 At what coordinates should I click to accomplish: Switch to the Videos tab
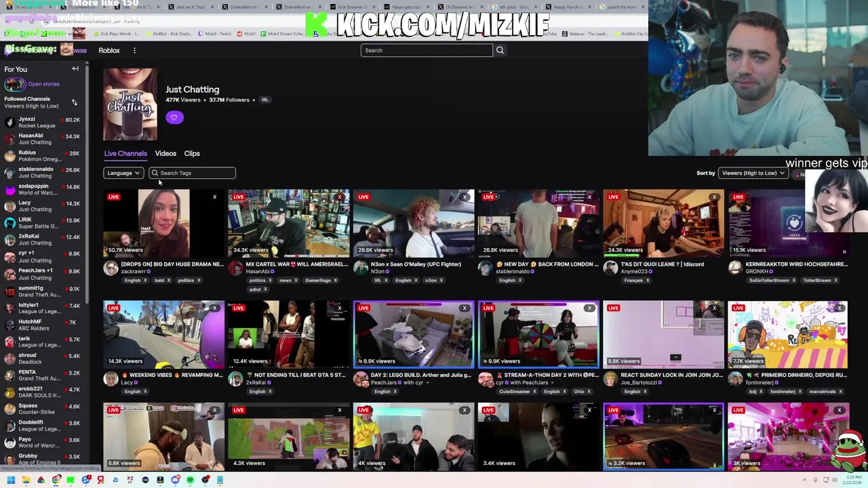click(165, 154)
